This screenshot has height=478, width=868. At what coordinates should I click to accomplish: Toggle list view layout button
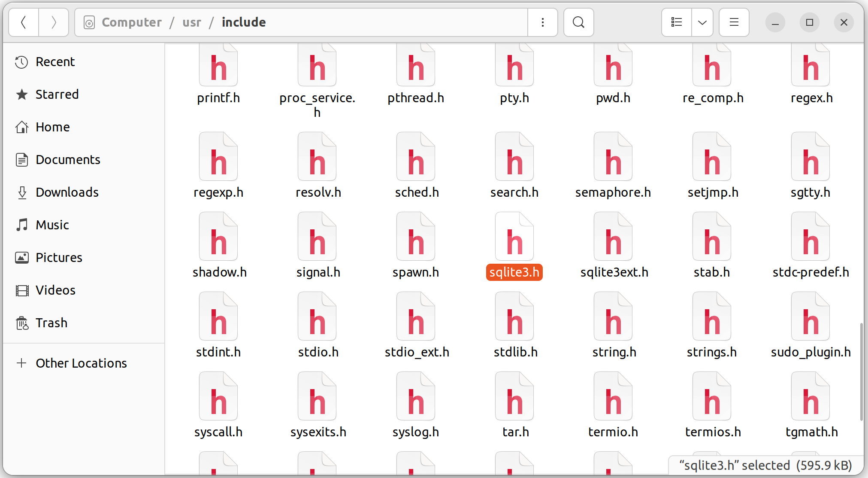click(677, 22)
